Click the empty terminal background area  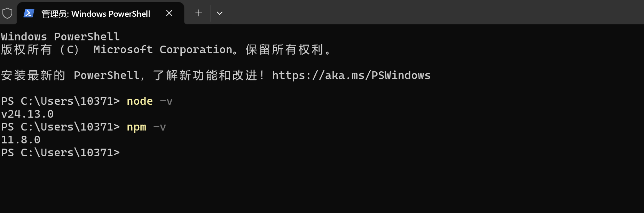click(x=313, y=181)
